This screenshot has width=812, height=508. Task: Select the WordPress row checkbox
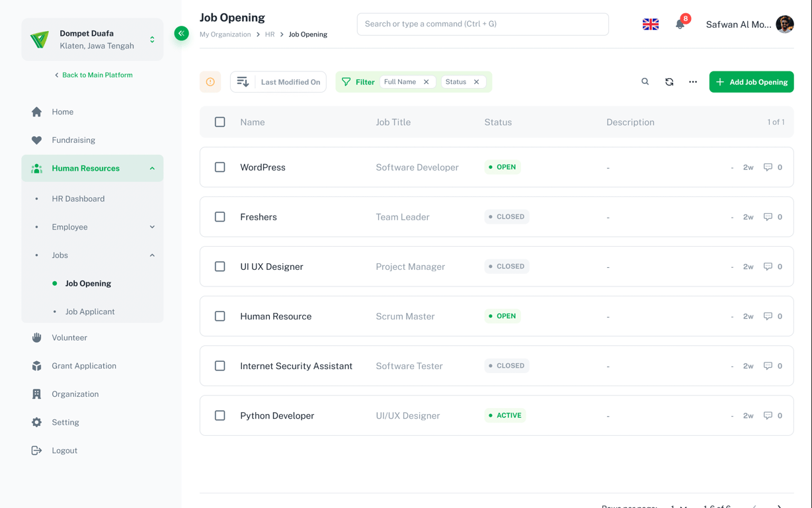tap(220, 167)
